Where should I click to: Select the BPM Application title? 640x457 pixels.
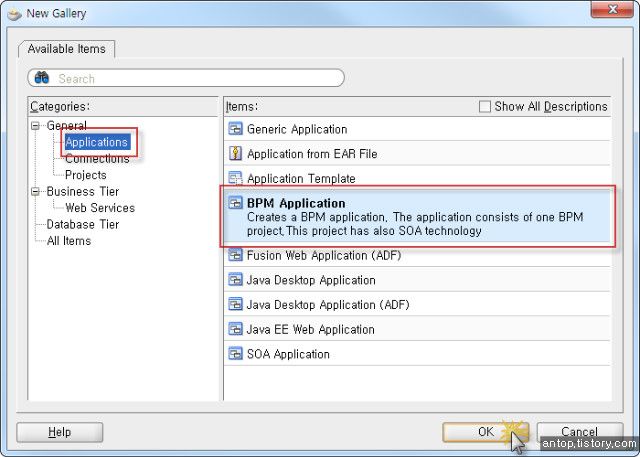pyautogui.click(x=296, y=203)
